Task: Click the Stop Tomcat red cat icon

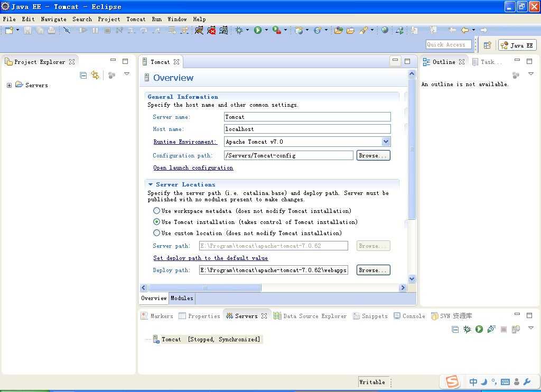Action: coord(211,30)
